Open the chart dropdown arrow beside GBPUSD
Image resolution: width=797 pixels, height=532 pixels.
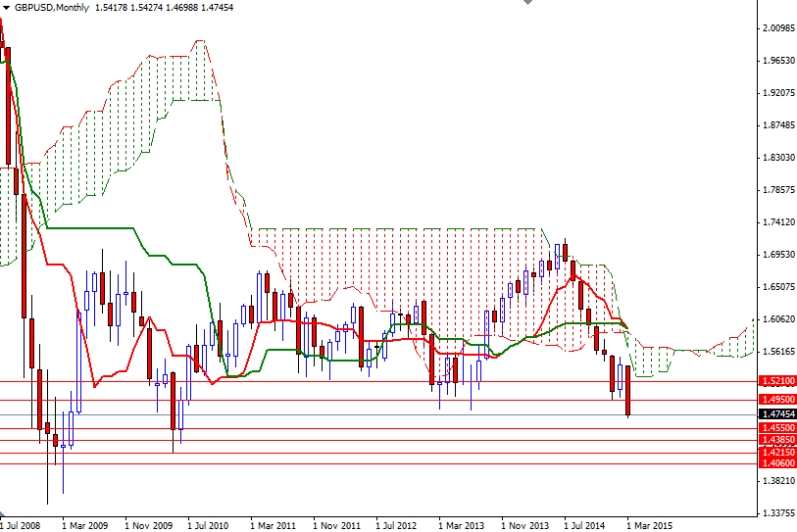point(6,8)
